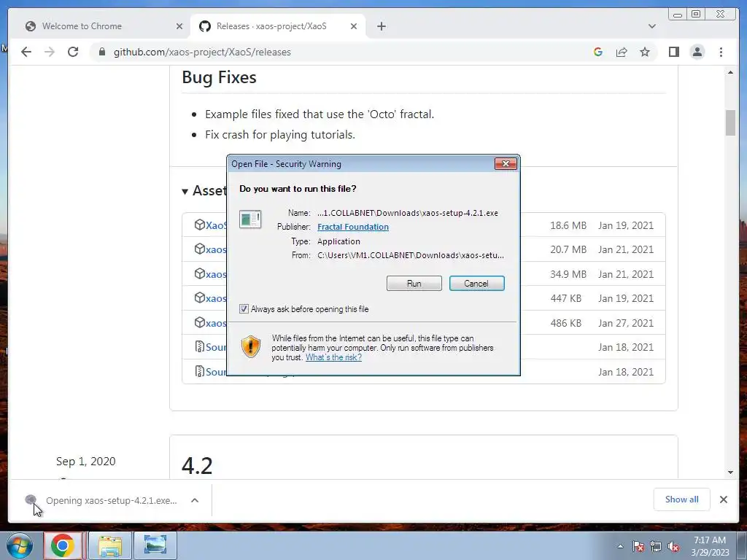This screenshot has width=747, height=560.
Task: Click the network tray icon
Action: tap(656, 547)
